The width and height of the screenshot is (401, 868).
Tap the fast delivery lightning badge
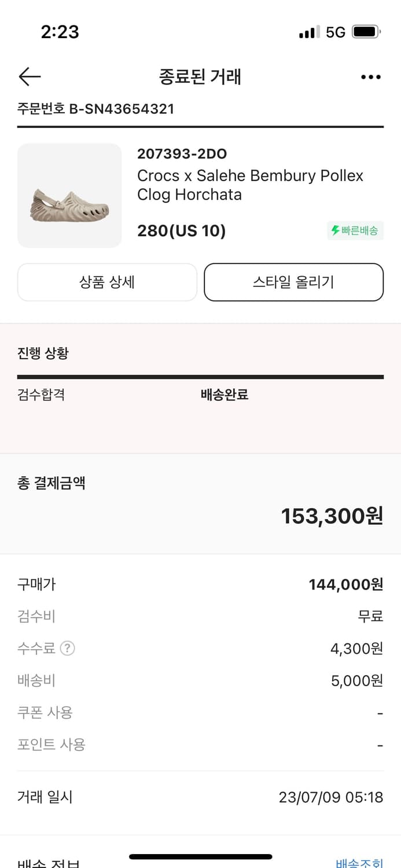[355, 231]
